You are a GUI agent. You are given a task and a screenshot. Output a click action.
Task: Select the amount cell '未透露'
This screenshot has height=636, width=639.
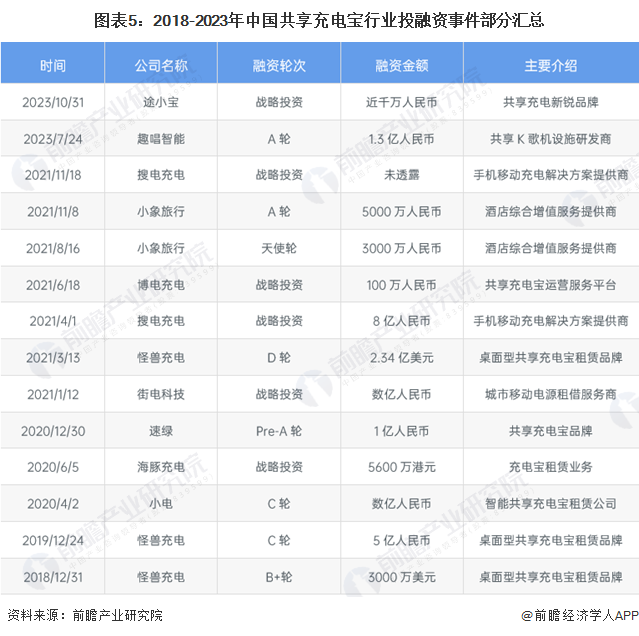click(402, 175)
